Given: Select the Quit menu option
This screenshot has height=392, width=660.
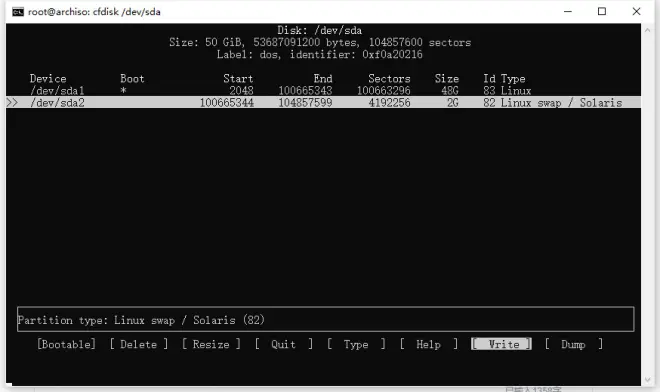Looking at the screenshot, I should (x=283, y=344).
